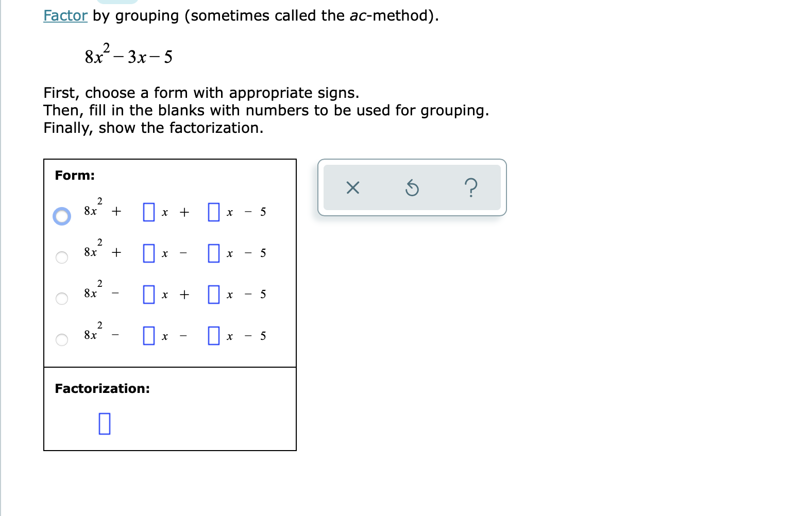Screen dimensions: 812x516
Task: Click the second blank of the bottom form
Action: tap(213, 336)
